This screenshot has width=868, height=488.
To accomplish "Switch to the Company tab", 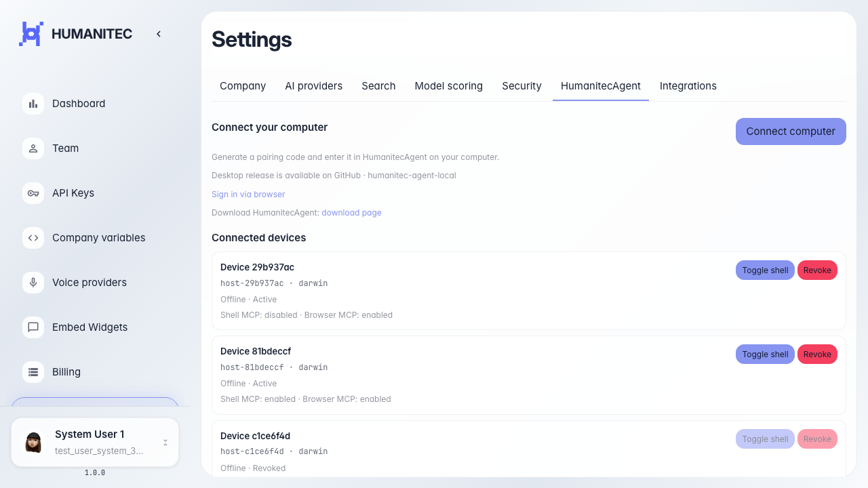I will point(243,86).
